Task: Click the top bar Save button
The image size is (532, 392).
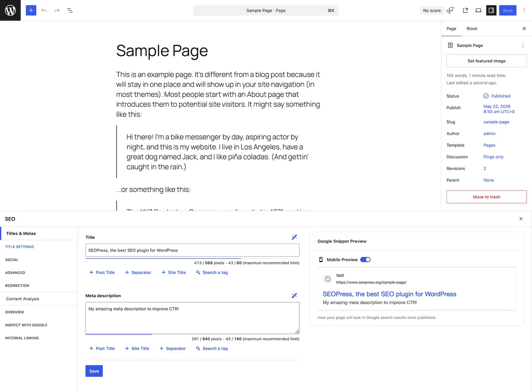Action: pos(508,10)
